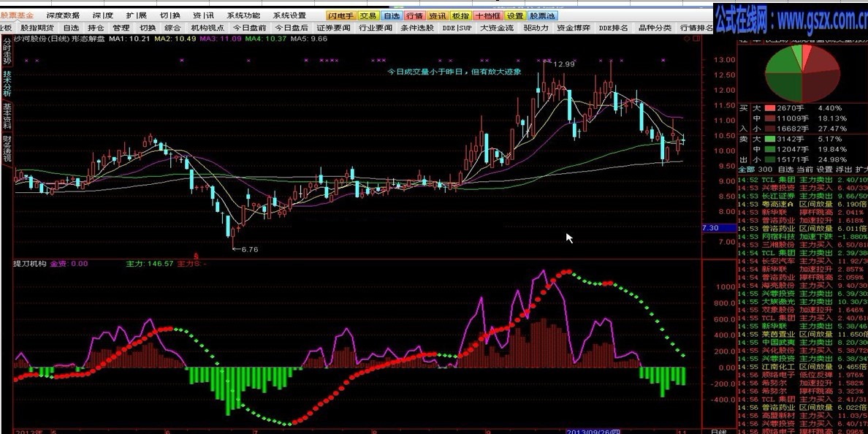Click the split-window square icon above chart
The width and height of the screenshot is (868, 434).
tap(696, 39)
